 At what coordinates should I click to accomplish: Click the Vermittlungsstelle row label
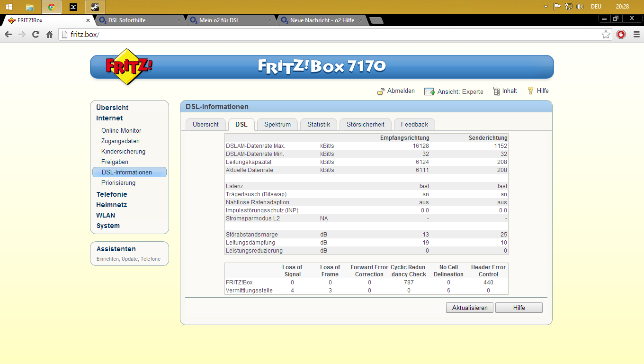249,291
